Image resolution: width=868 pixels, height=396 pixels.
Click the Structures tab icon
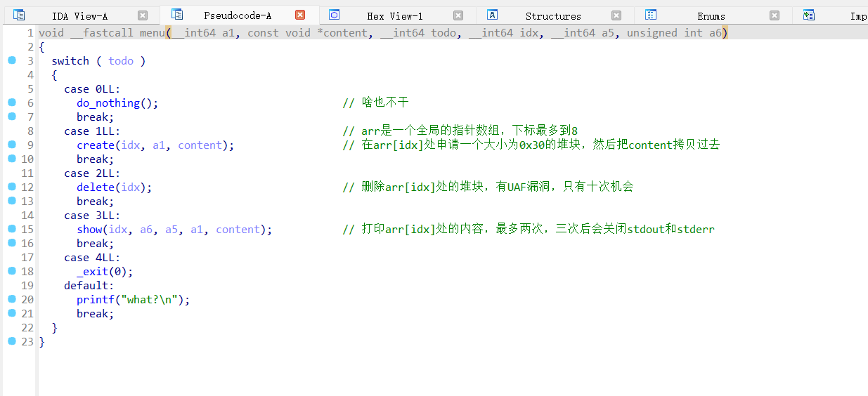pos(493,15)
